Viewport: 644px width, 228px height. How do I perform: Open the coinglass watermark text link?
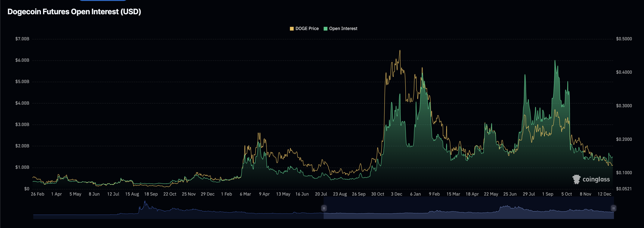(x=596, y=180)
